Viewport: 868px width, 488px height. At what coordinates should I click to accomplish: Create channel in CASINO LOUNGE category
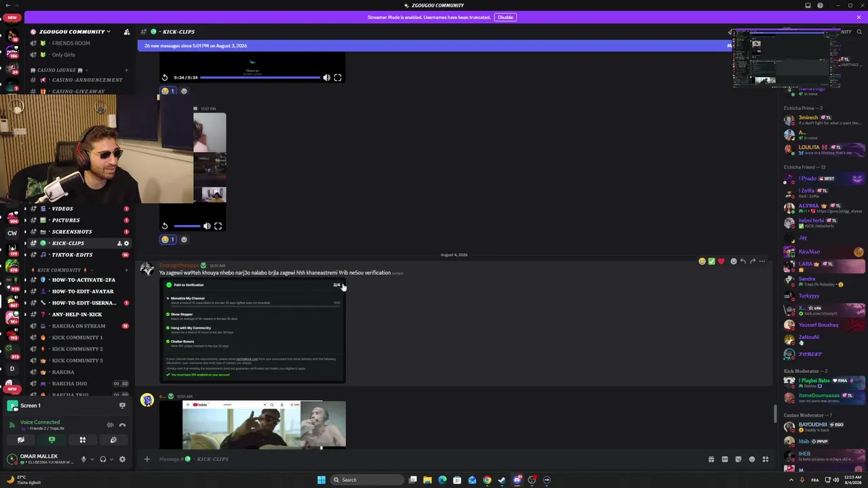(x=126, y=70)
